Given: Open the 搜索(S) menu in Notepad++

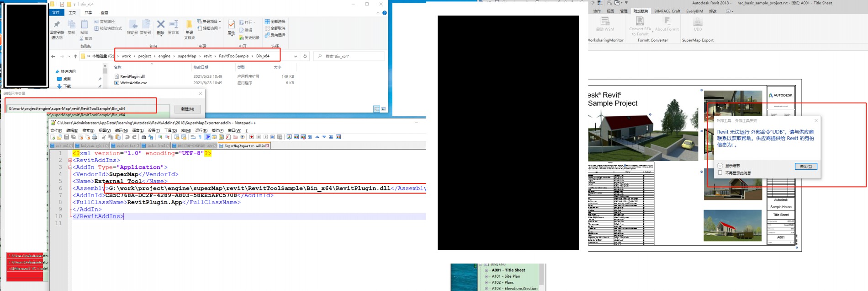Looking at the screenshot, I should tap(88, 130).
